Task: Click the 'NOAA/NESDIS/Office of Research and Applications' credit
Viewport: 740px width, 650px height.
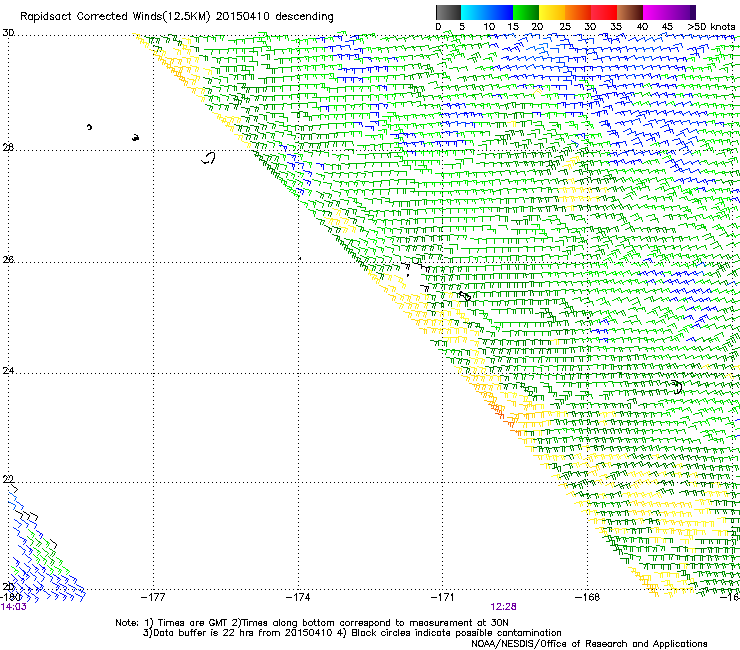Action: coord(589,644)
